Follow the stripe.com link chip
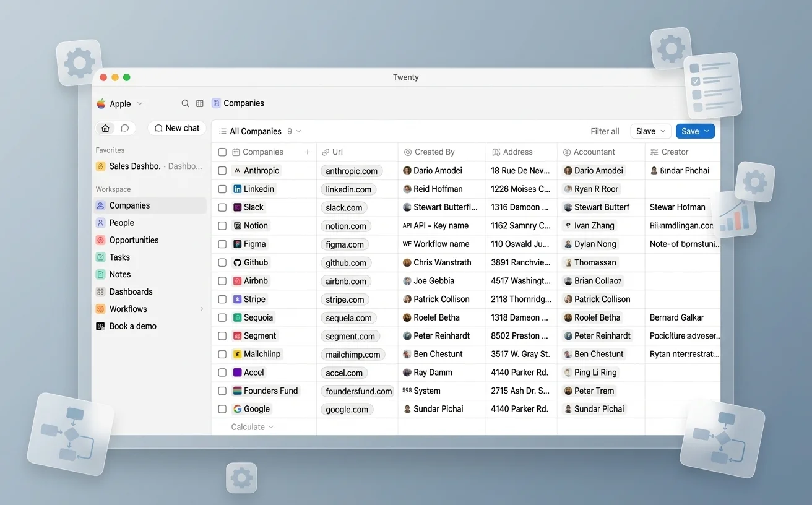The height and width of the screenshot is (505, 812). pos(345,300)
